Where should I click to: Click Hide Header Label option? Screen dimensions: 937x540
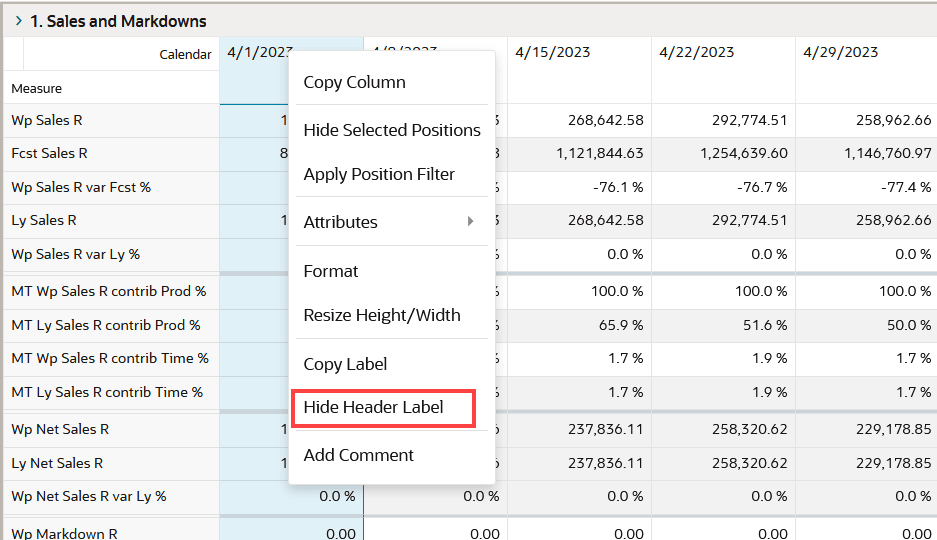pos(373,407)
